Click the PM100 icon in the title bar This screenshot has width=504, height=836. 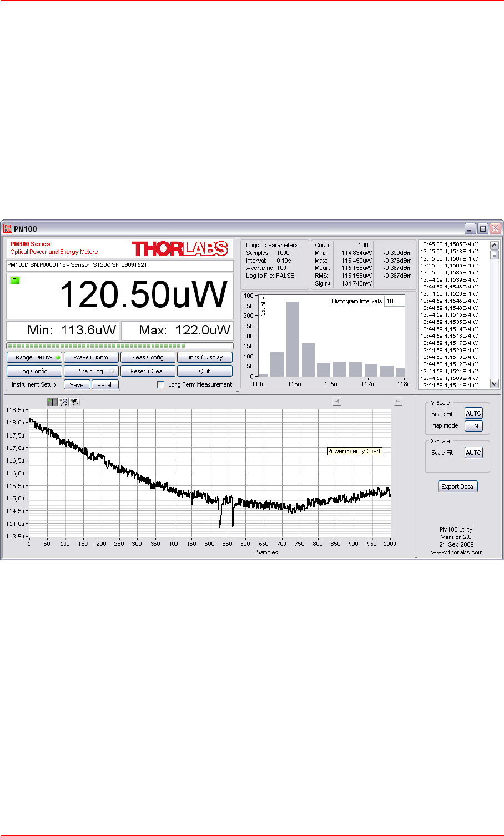8,228
